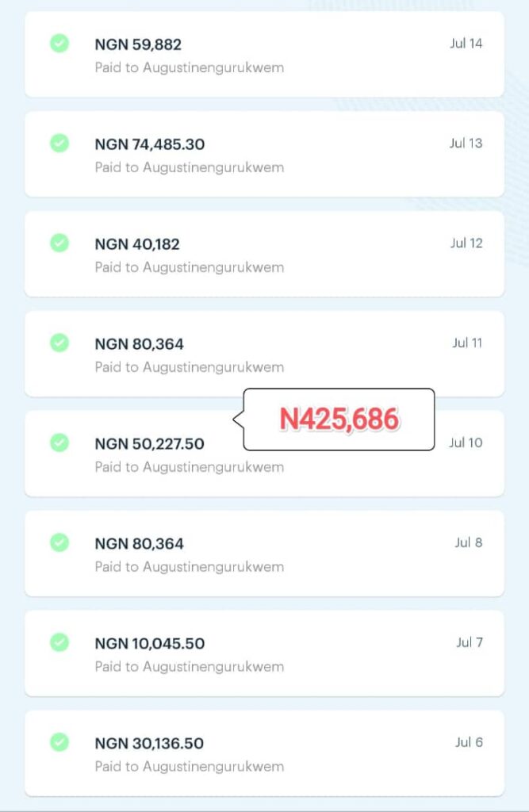Click the green checkmark beside NGN 74,485.30
529x812 pixels.
[x=59, y=143]
